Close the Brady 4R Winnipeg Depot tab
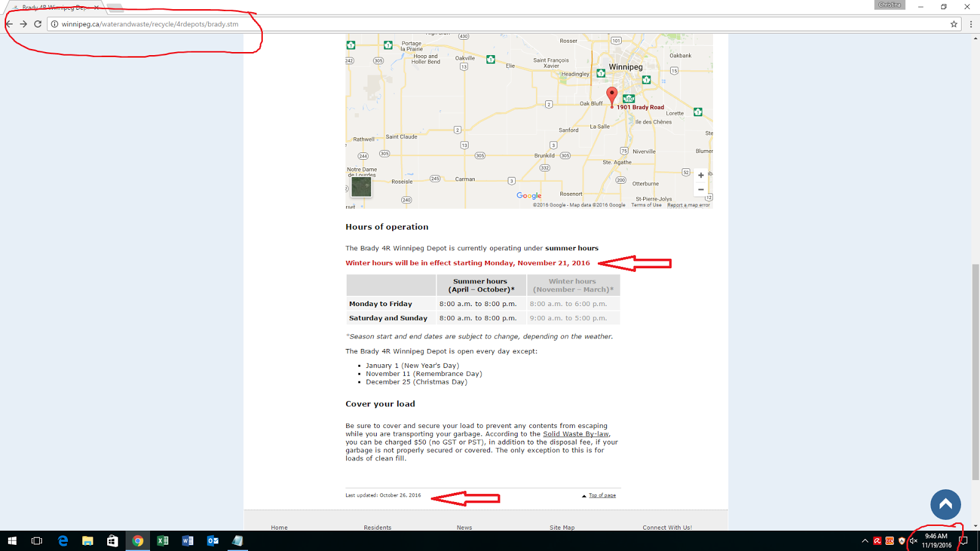 [x=96, y=7]
